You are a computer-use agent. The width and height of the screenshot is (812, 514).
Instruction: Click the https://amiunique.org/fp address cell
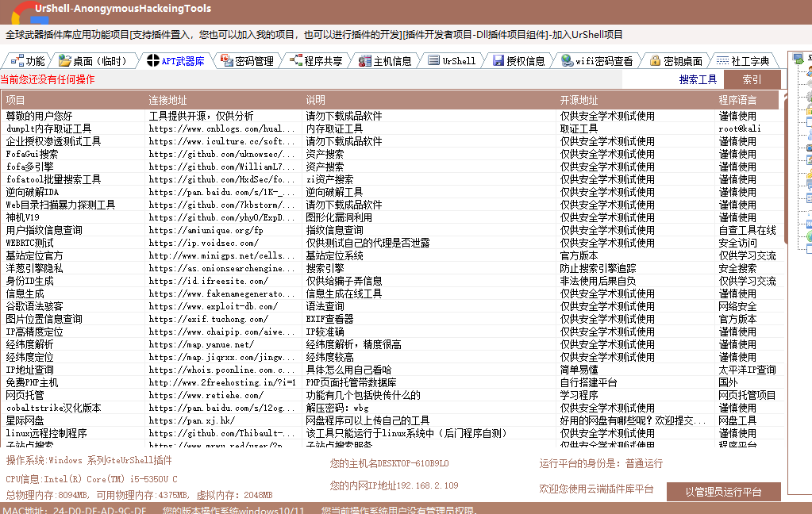[x=206, y=230]
